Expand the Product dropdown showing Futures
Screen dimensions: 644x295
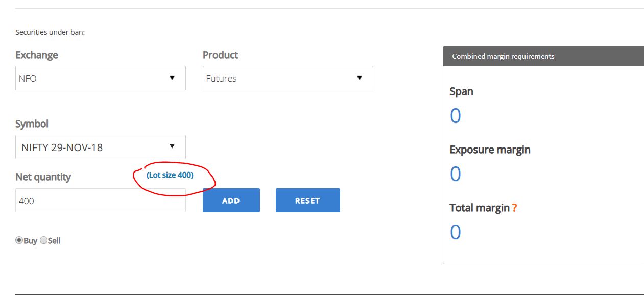pos(288,78)
